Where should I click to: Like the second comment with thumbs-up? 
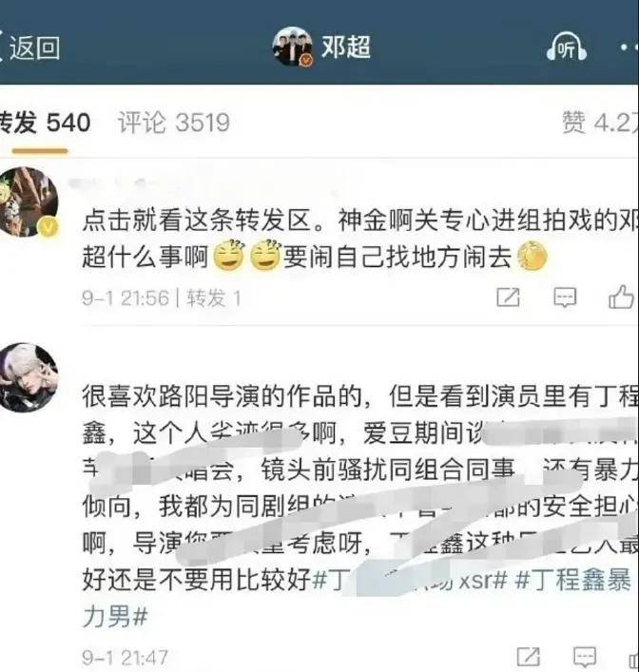(x=633, y=658)
